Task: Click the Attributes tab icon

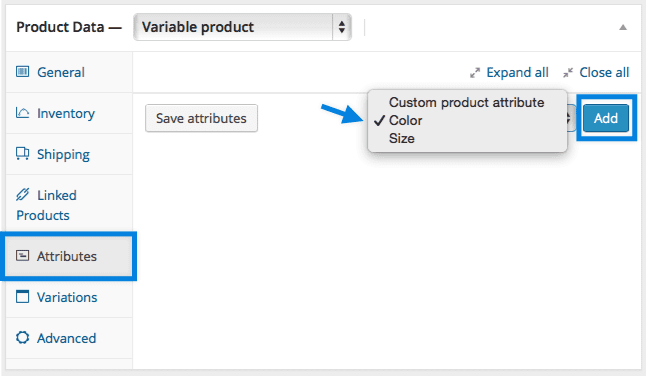Action: click(x=22, y=256)
